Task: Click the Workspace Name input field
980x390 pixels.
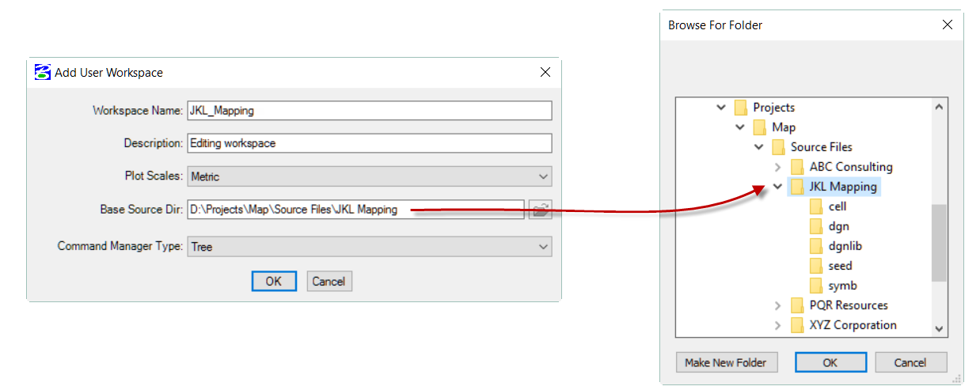Action: pyautogui.click(x=370, y=111)
